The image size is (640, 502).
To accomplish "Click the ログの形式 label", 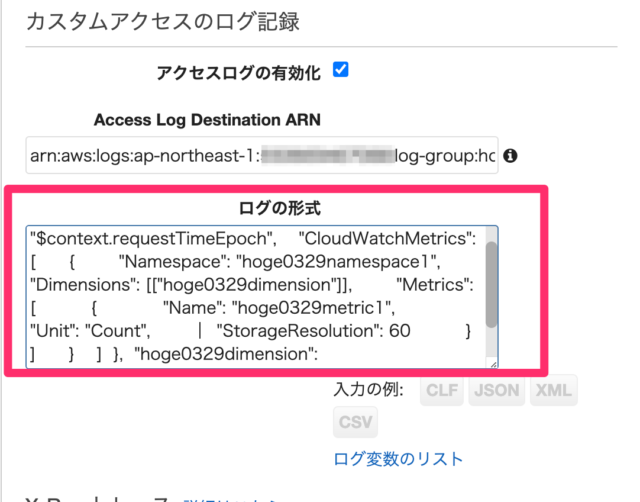I will pos(280,208).
